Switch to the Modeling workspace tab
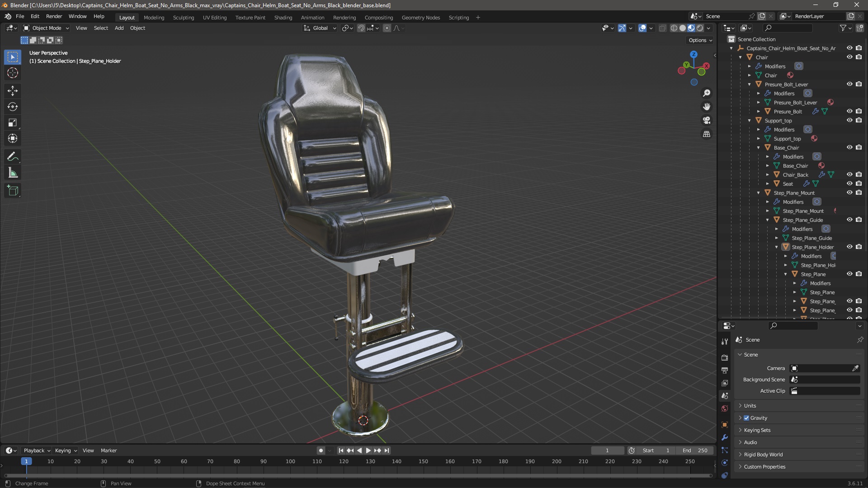This screenshot has height=488, width=868. [x=154, y=18]
